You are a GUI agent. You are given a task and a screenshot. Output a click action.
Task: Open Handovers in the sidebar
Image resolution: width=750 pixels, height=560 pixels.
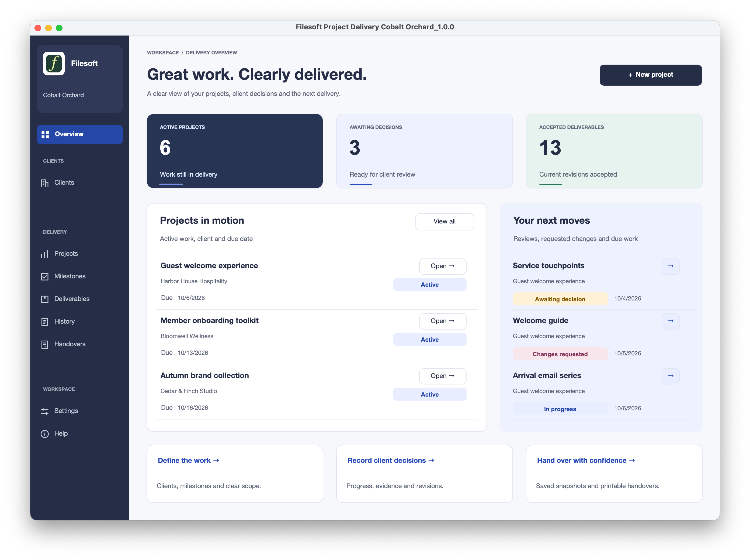tap(80, 344)
